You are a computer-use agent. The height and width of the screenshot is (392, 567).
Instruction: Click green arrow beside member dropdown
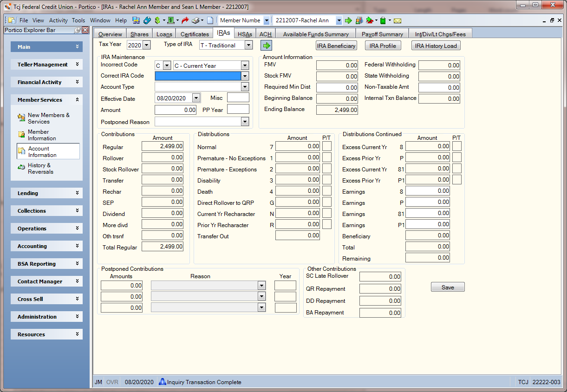click(x=348, y=20)
